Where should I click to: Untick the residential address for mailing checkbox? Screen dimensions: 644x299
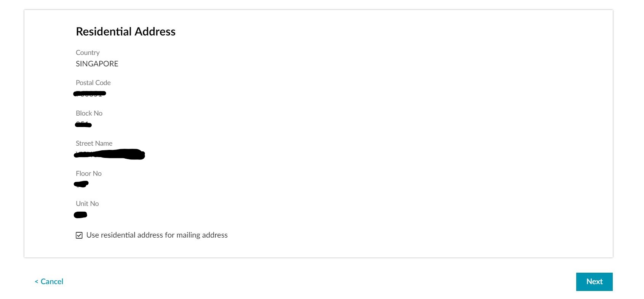[x=79, y=235]
